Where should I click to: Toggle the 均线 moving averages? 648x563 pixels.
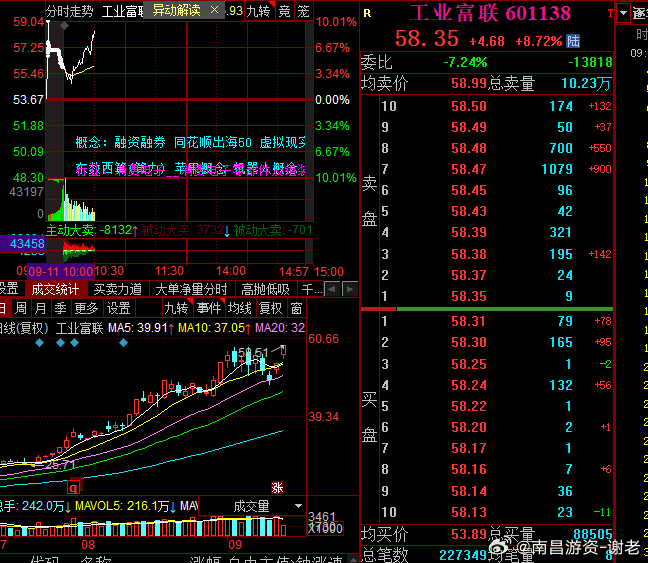(240, 308)
